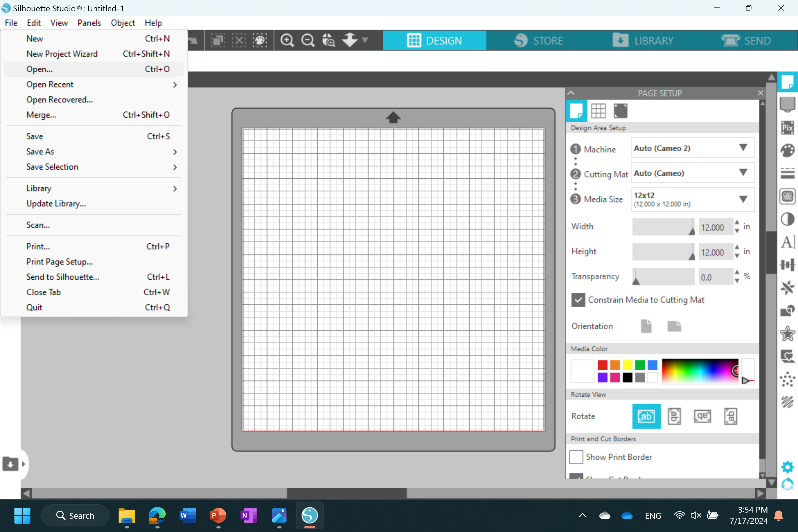The image size is (798, 532).
Task: Click the Pan/Fit to window arrow icon
Action: coord(350,40)
